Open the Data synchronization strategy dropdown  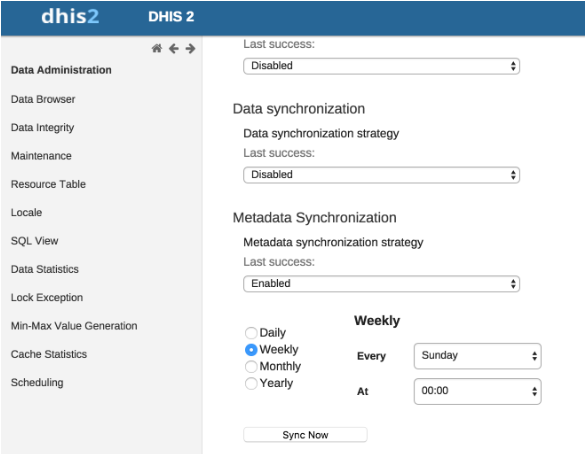[381, 175]
